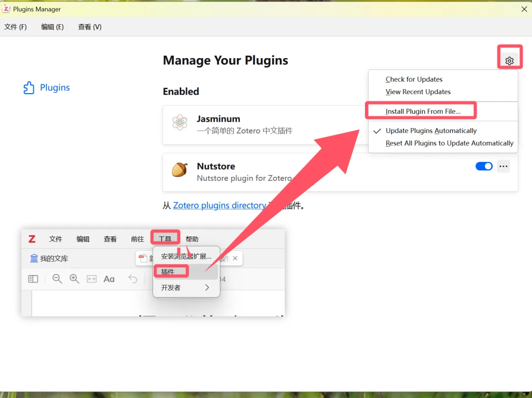The width and height of the screenshot is (532, 398).
Task: Click the Nutstore acorn icon
Action: click(x=180, y=169)
